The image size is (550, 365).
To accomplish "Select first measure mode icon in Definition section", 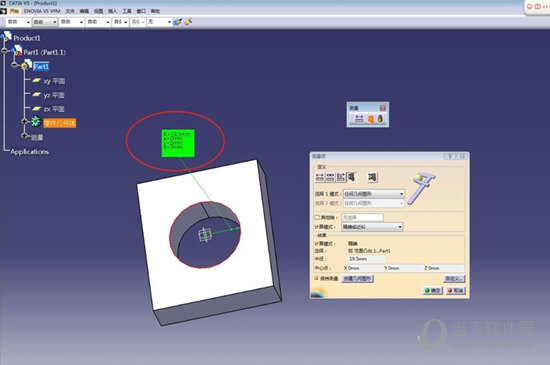I will [320, 177].
